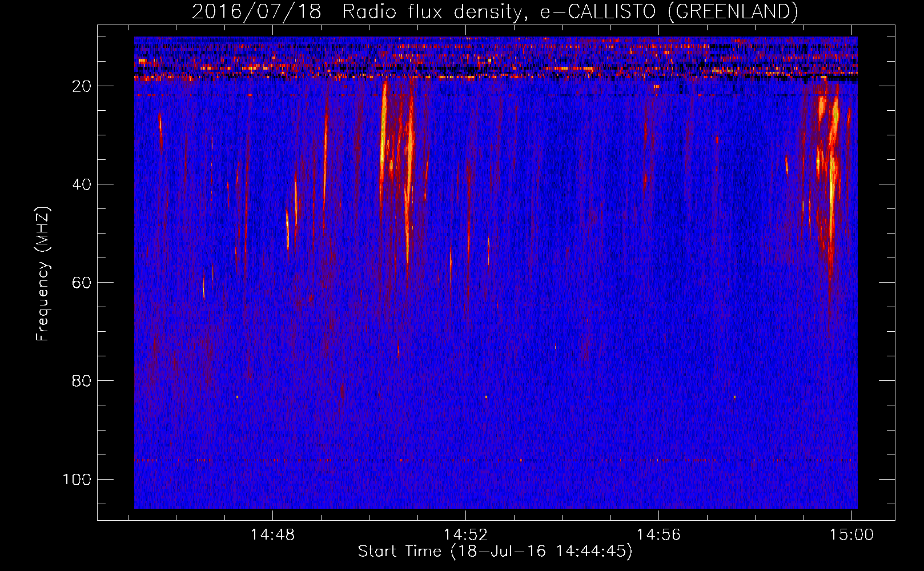Click the 100 frequency tick label
This screenshot has height=571, width=924.
pos(77,479)
